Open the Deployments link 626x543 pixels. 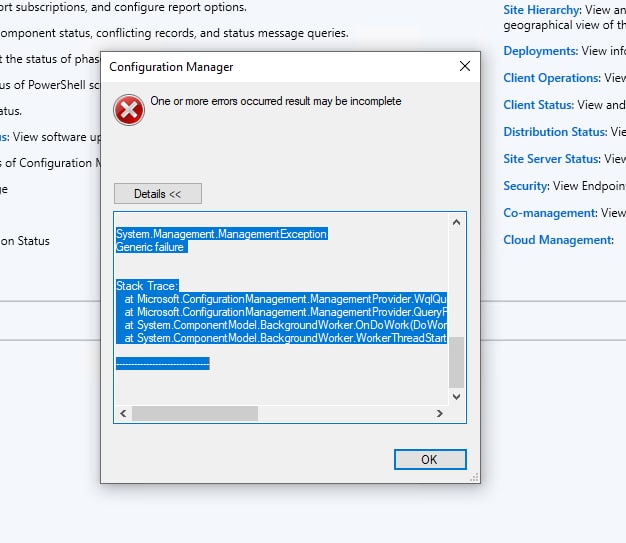point(540,51)
